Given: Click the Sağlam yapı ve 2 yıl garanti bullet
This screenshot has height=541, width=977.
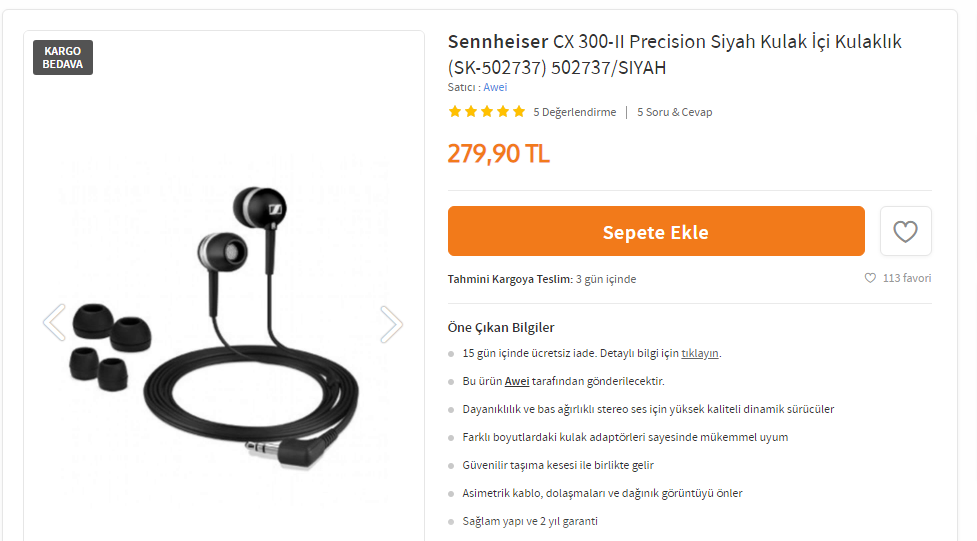Looking at the screenshot, I should [x=530, y=521].
